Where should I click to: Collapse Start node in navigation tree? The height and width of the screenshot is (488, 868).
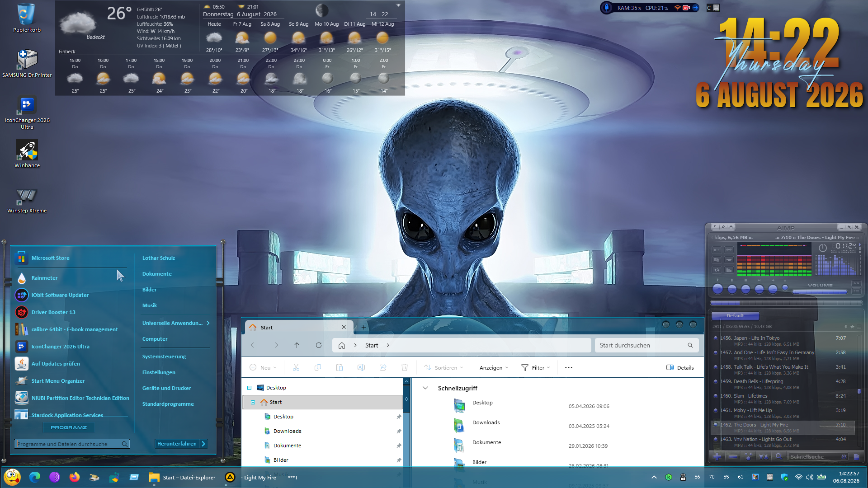coord(253,402)
